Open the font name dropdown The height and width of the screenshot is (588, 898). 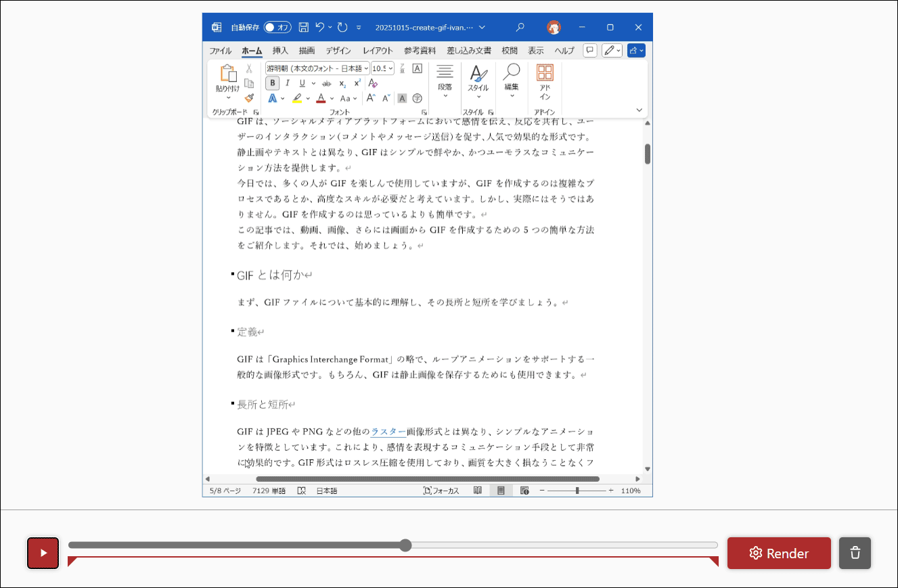click(x=366, y=68)
